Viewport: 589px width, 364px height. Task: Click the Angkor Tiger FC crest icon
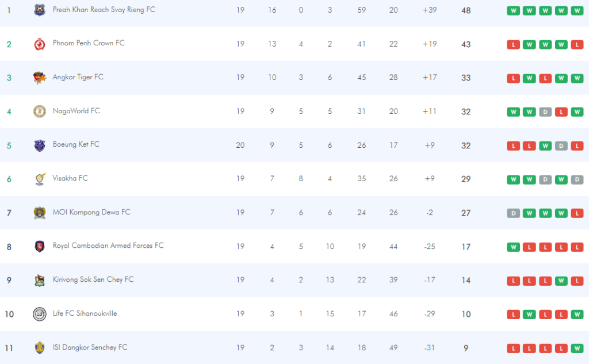point(39,78)
